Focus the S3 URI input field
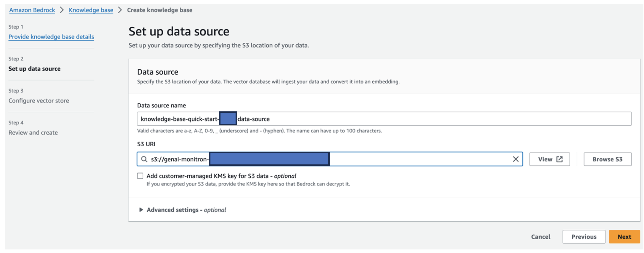This screenshot has width=644, height=253. point(414,159)
